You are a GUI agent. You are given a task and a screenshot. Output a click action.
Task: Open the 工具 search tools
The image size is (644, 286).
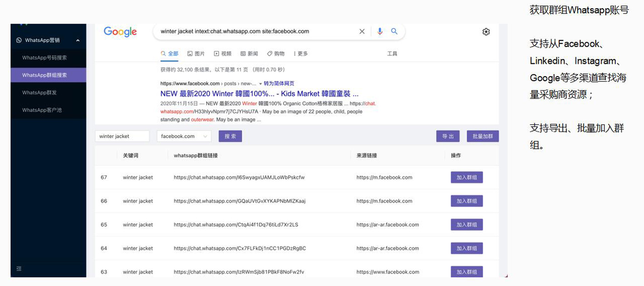pos(392,53)
